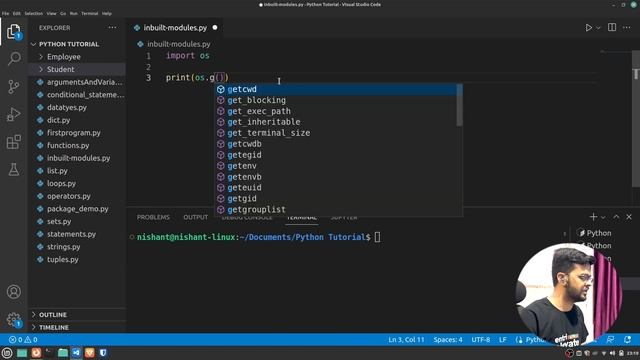Image resolution: width=640 pixels, height=360 pixels.
Task: Open the Terminal menu
Action: click(89, 13)
